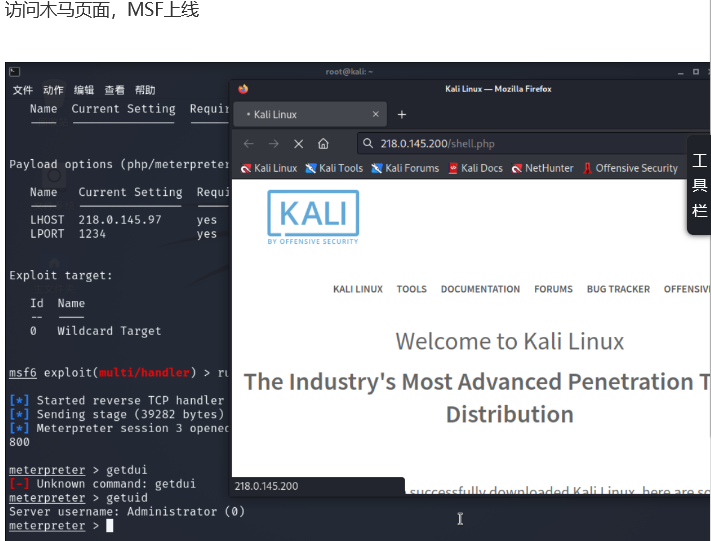Click the Firefox logo icon
The width and height of the screenshot is (711, 541).
tap(243, 89)
